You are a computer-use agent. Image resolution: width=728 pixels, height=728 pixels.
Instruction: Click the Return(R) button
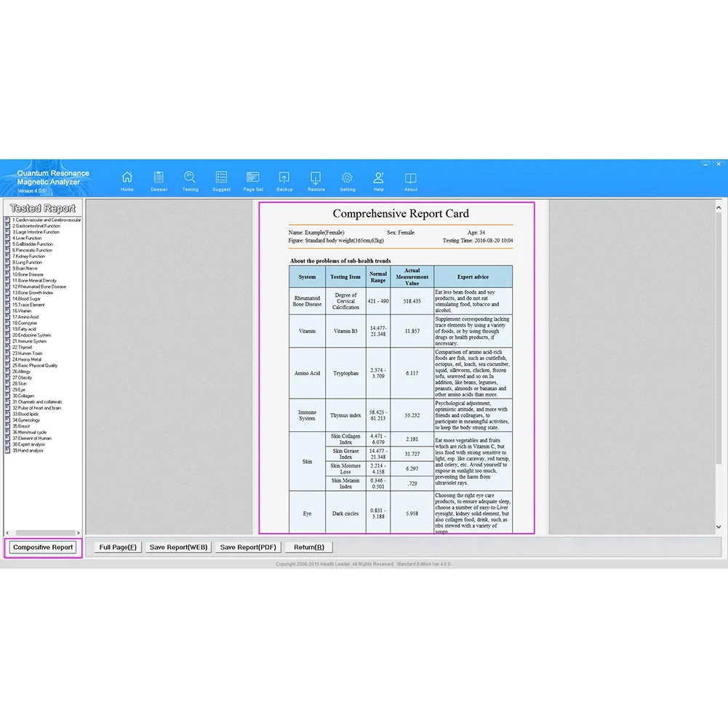309,548
